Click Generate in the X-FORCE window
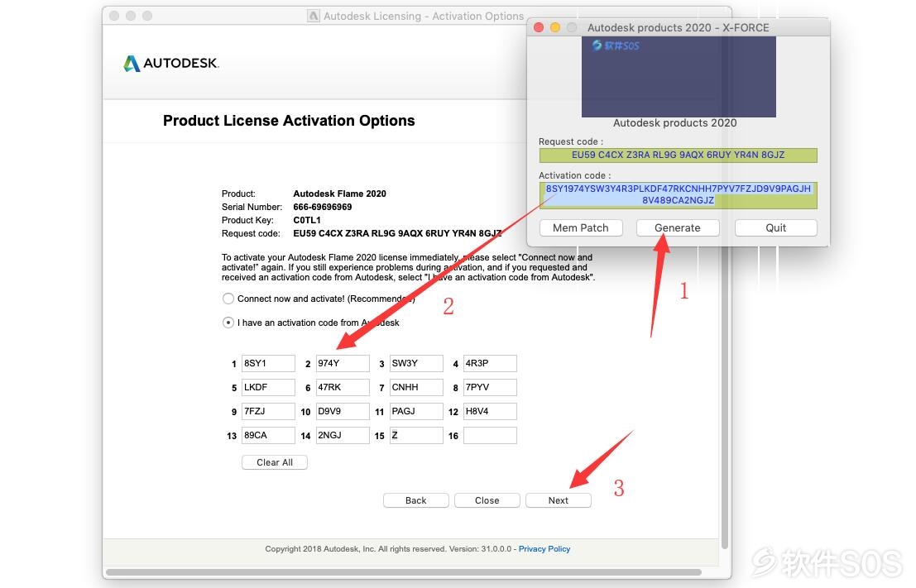Viewport: 916px width, 588px height. point(678,227)
